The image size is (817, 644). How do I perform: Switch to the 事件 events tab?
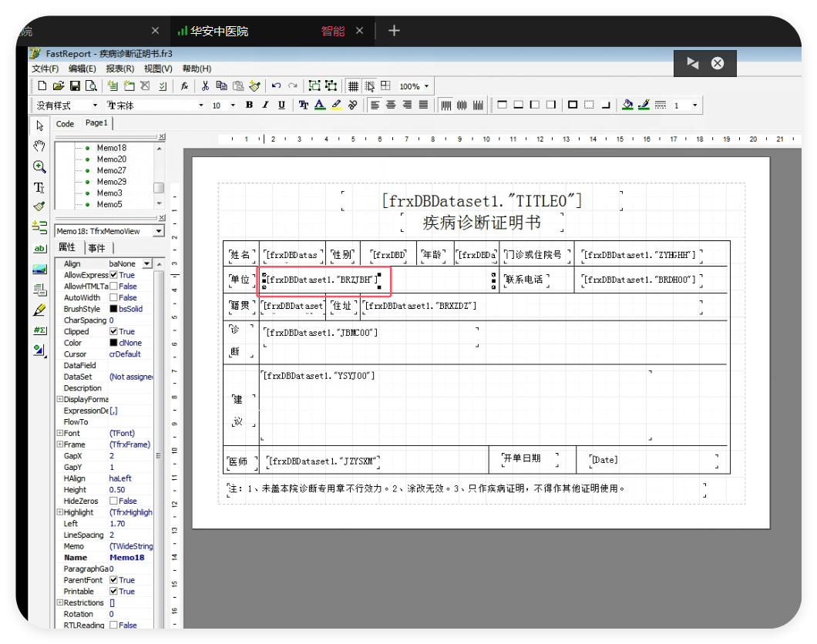pos(97,248)
